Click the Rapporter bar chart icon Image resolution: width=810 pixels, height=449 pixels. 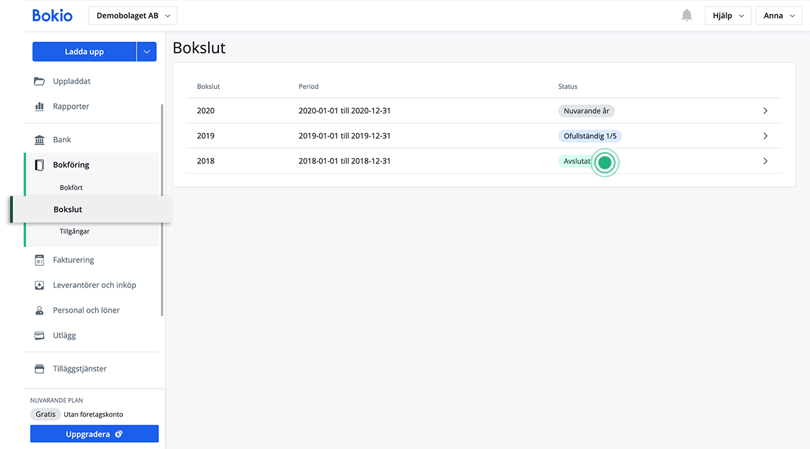point(39,106)
